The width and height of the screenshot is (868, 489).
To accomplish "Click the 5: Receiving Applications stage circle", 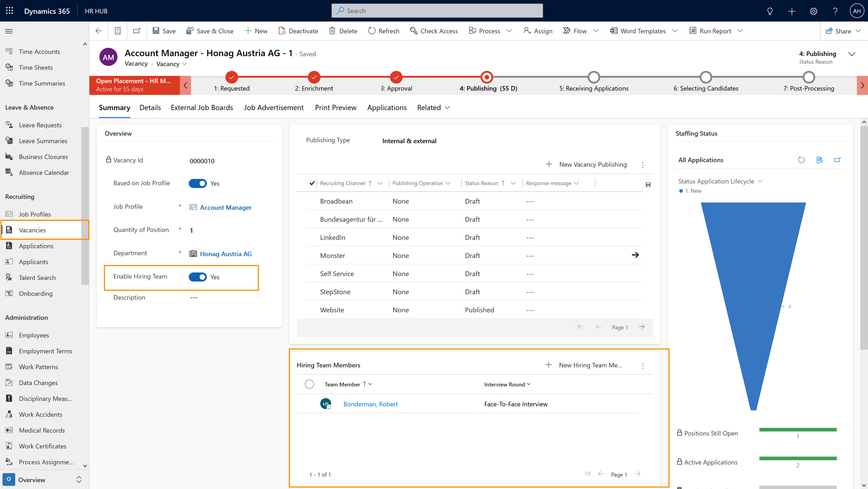I will click(x=594, y=77).
